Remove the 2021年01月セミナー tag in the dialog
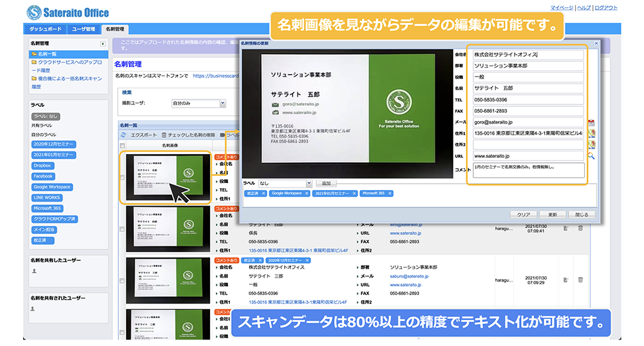This screenshot has width=644, height=346. [354, 193]
